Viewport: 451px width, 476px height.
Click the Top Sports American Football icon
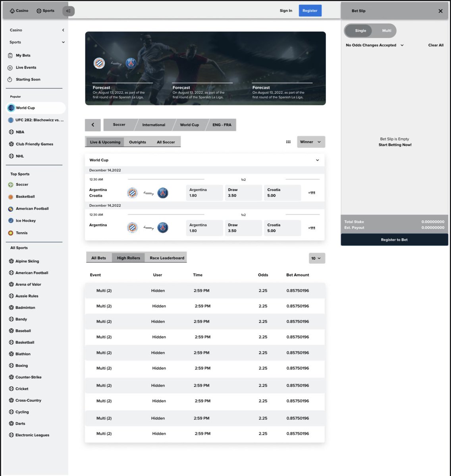11,209
